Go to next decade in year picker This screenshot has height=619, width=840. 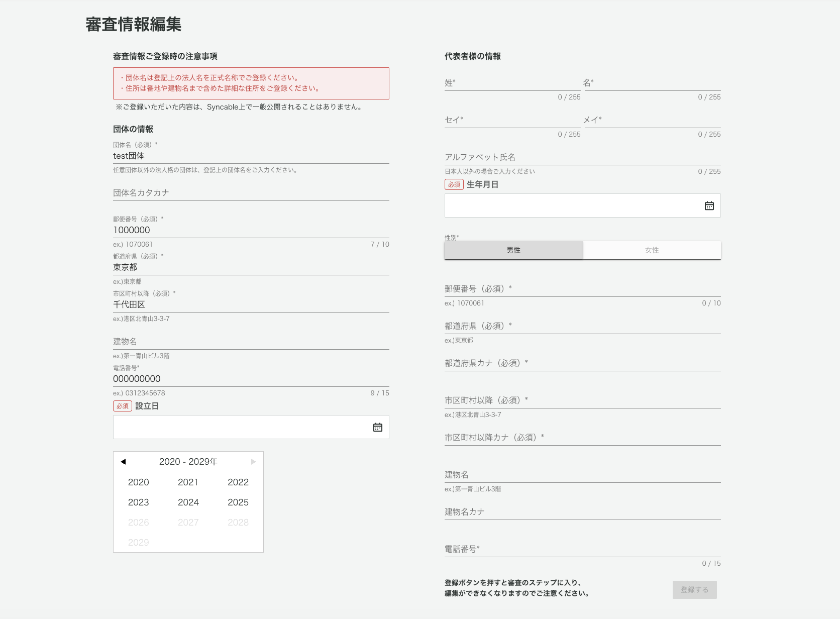click(x=253, y=462)
